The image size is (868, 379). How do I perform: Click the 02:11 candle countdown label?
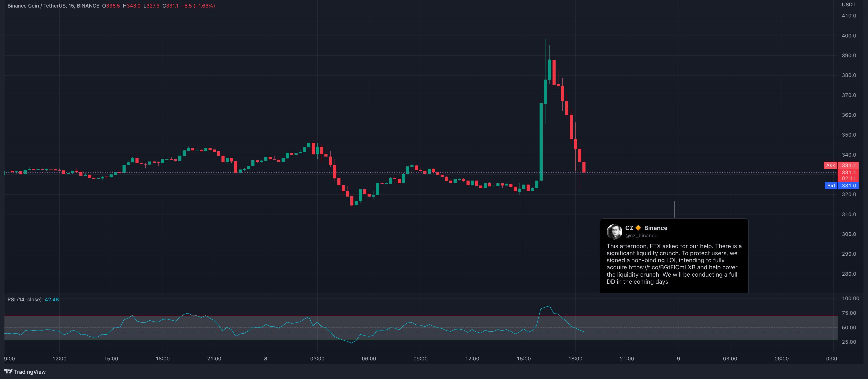(848, 178)
